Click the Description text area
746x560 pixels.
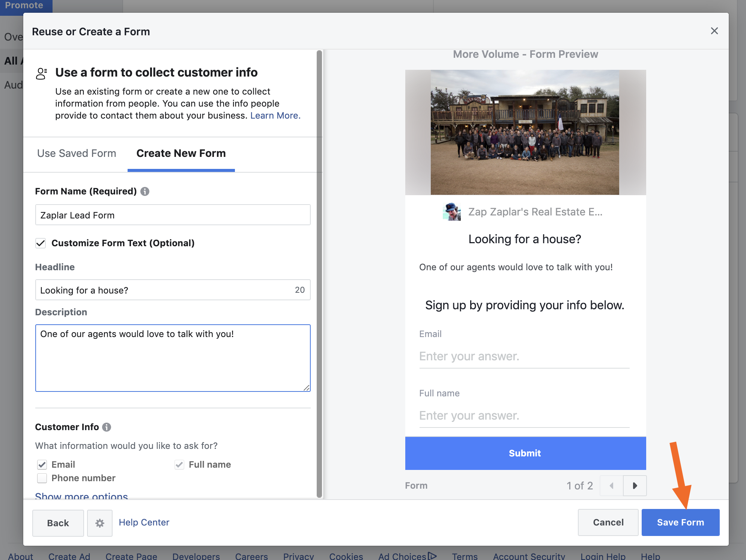173,358
